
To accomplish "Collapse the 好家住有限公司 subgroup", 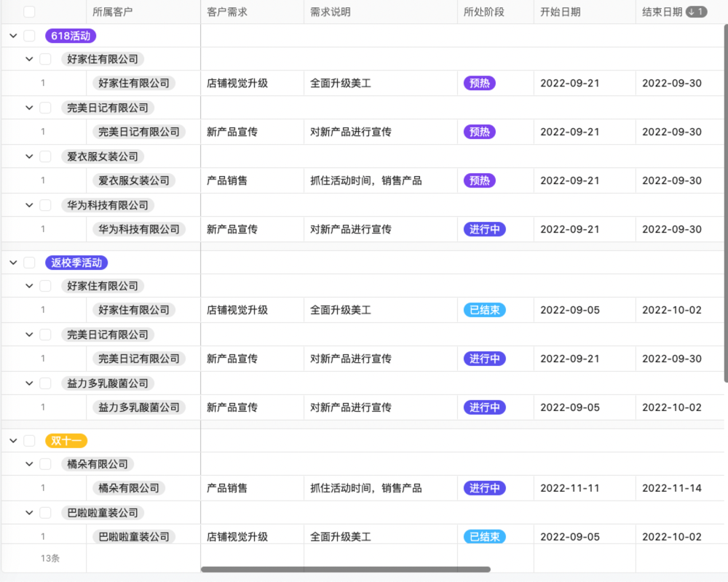I will point(28,59).
